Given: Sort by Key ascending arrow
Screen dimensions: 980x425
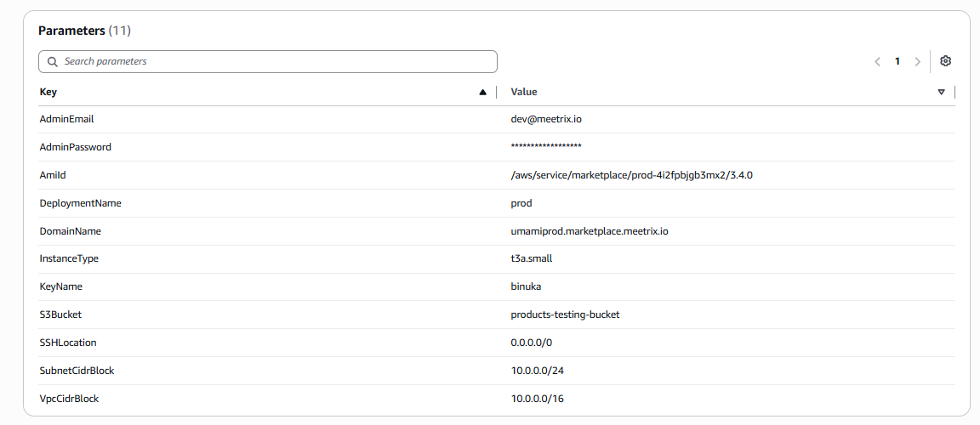Looking at the screenshot, I should [482, 93].
